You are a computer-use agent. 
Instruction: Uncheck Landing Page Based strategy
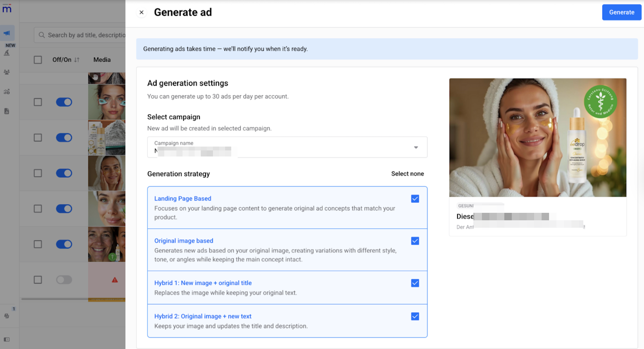click(x=415, y=199)
